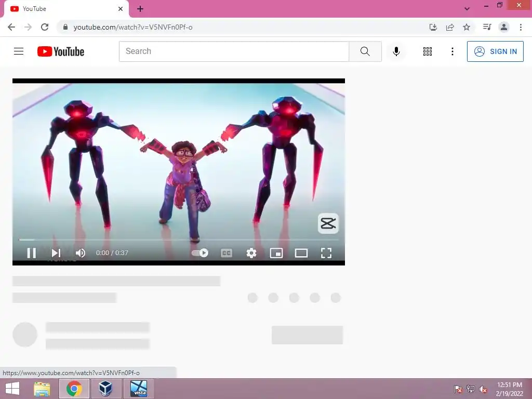
Task: Mute the video volume speaker icon
Action: coord(81,253)
